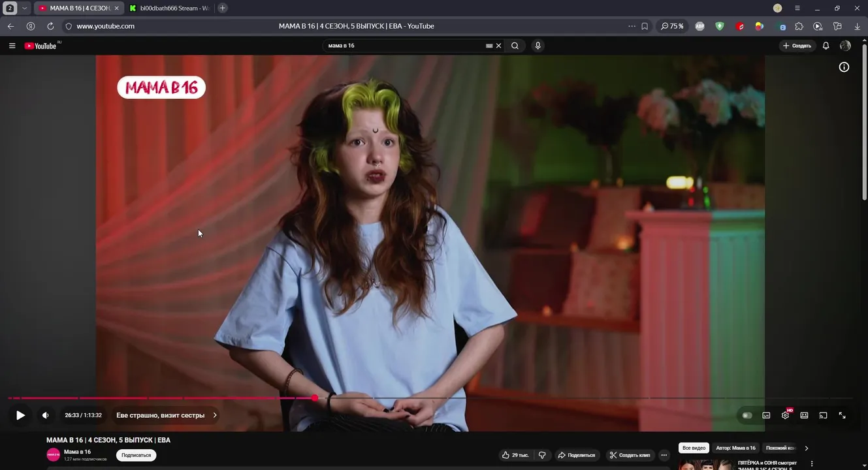Create a clip with Создать клип
868x470 pixels.
click(x=630, y=455)
